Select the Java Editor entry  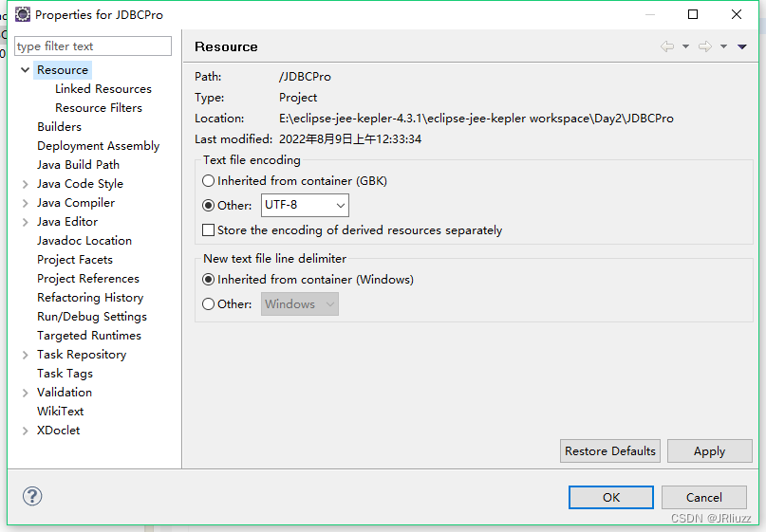pyautogui.click(x=67, y=222)
